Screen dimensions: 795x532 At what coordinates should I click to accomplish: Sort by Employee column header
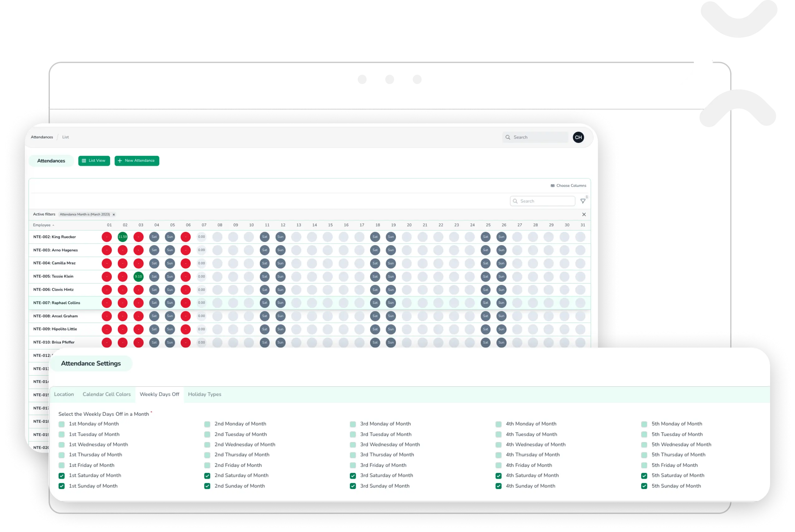[42, 225]
